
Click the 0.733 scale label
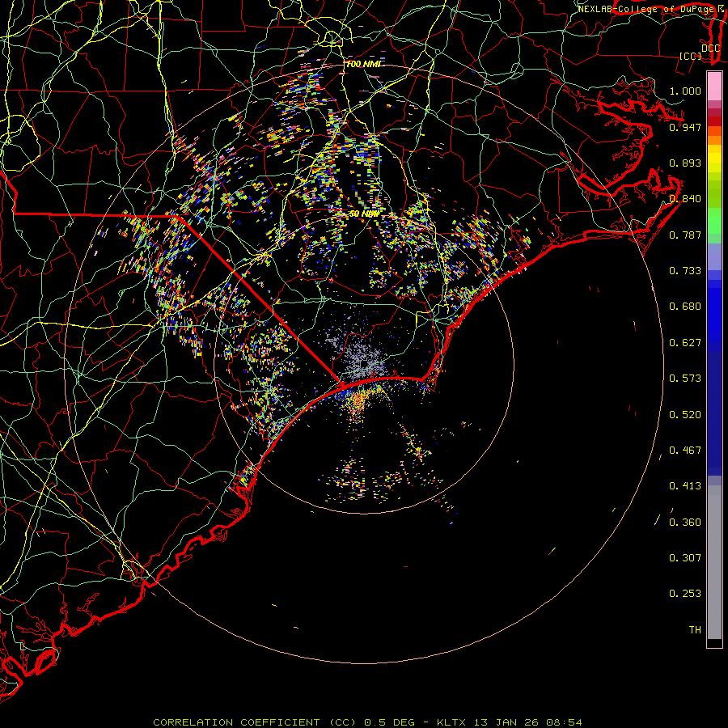685,271
